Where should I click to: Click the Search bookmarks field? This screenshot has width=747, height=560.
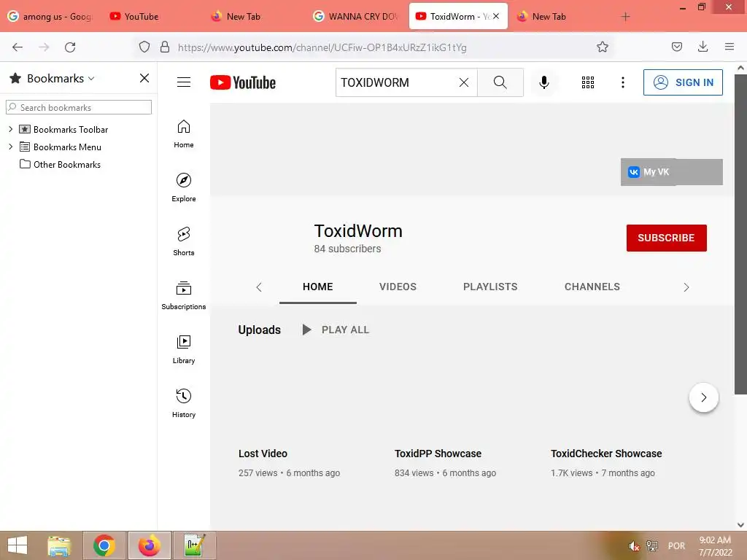click(x=79, y=107)
